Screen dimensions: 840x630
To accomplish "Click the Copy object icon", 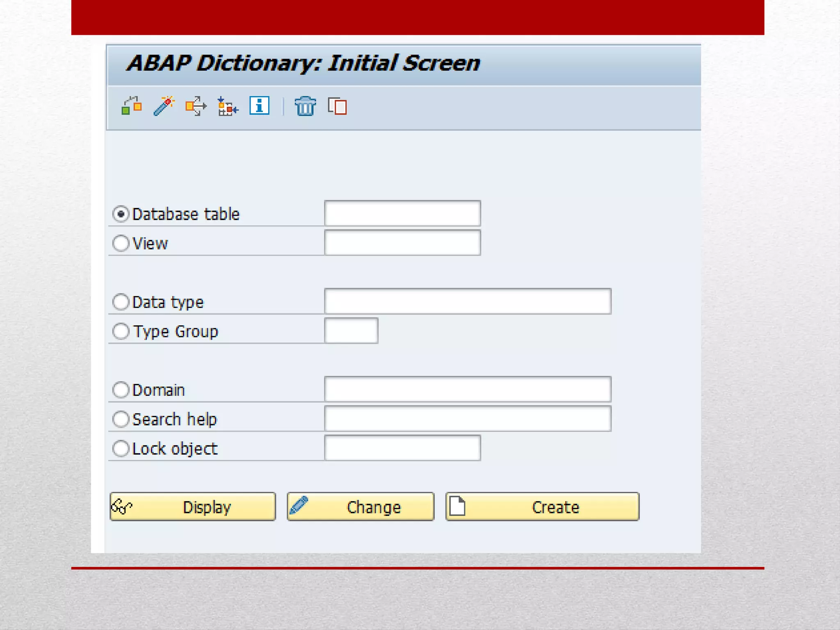I will pos(337,106).
